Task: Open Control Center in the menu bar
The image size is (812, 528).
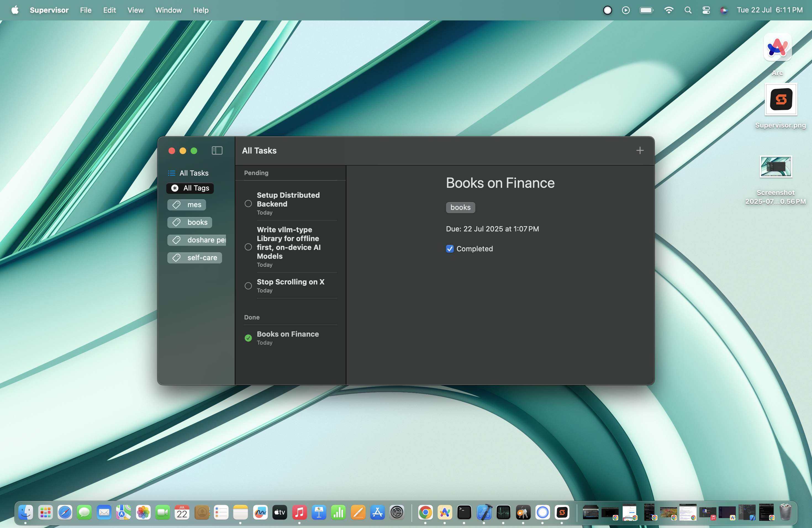Action: click(706, 10)
